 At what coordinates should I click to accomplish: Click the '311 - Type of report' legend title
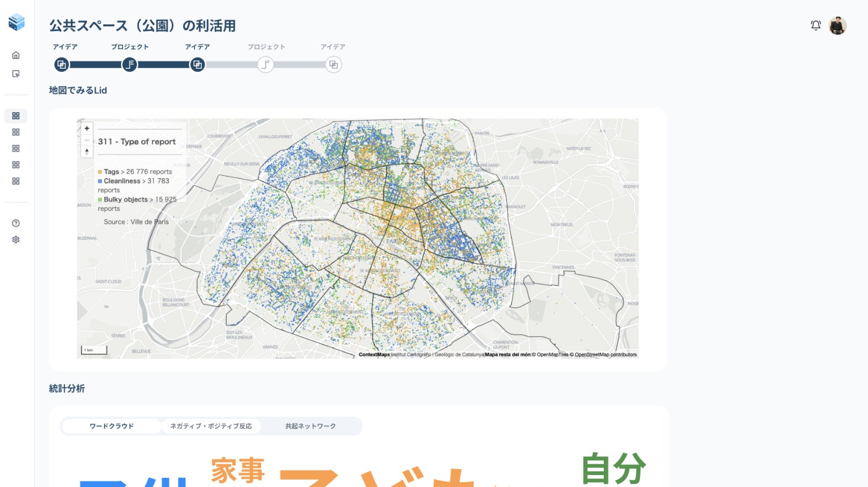[136, 142]
